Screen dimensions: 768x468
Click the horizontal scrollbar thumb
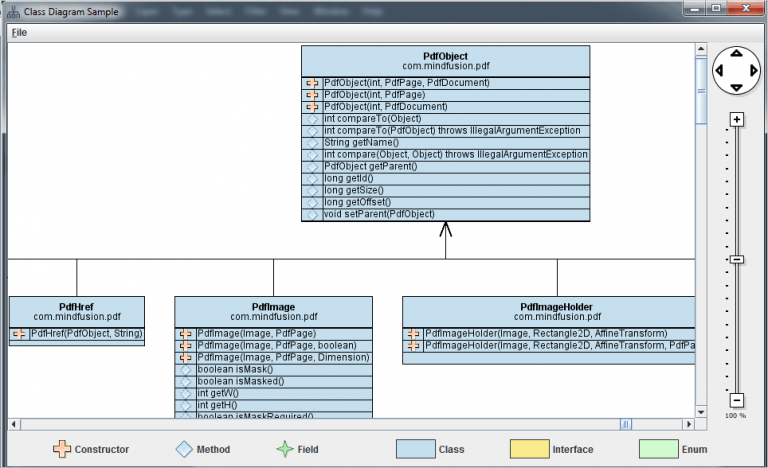[626, 424]
